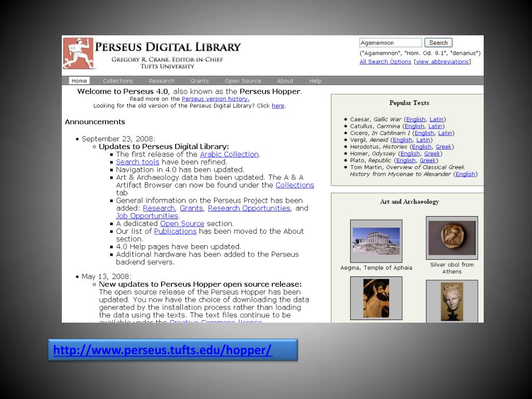The image size is (532, 399).
Task: Select the Home tab
Action: click(79, 81)
